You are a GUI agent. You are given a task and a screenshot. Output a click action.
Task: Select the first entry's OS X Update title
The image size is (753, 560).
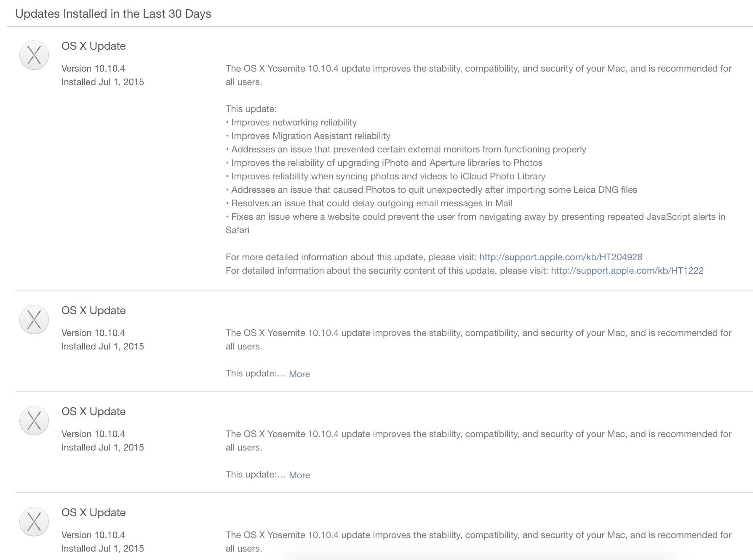[x=93, y=46]
